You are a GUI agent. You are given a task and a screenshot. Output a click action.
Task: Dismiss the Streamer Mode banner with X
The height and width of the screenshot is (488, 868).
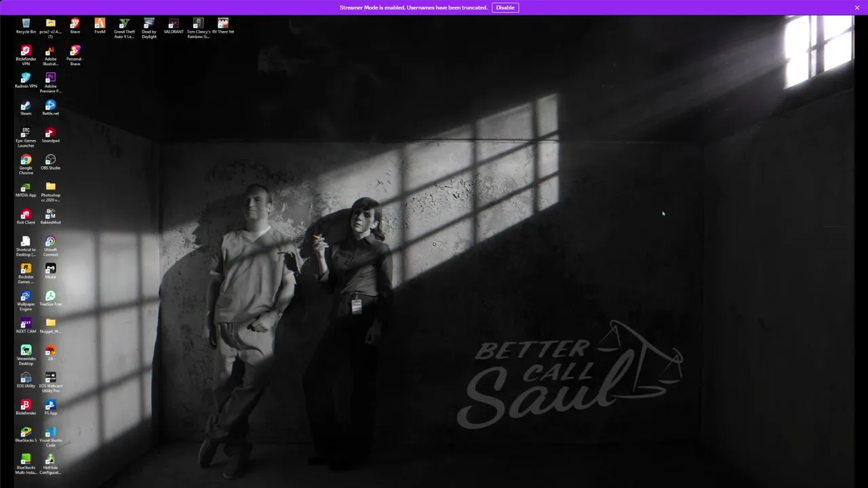click(x=857, y=7)
